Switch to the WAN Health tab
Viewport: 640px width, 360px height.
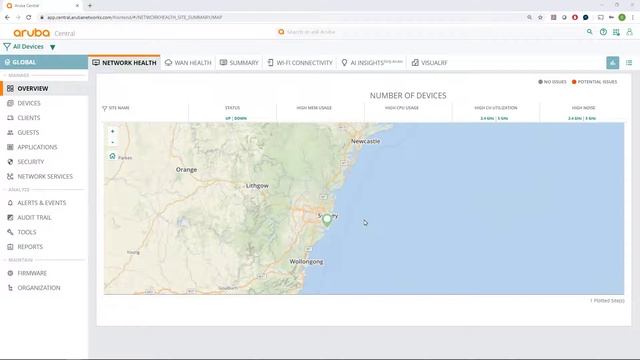[x=188, y=62]
